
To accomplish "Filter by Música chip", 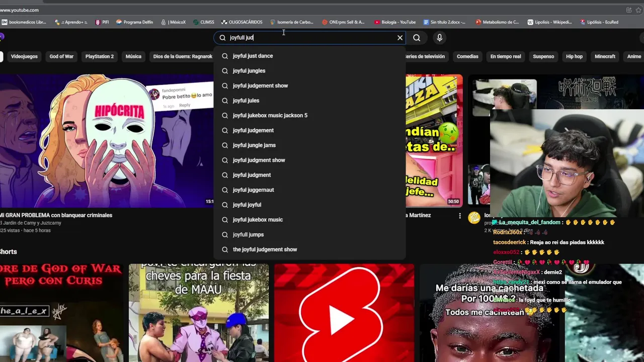I will click(x=133, y=56).
